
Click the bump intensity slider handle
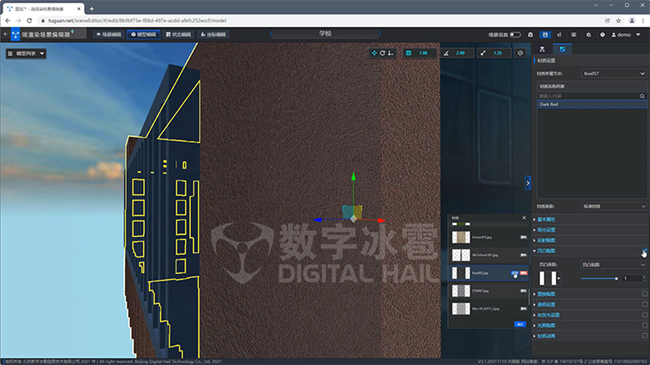click(x=616, y=279)
